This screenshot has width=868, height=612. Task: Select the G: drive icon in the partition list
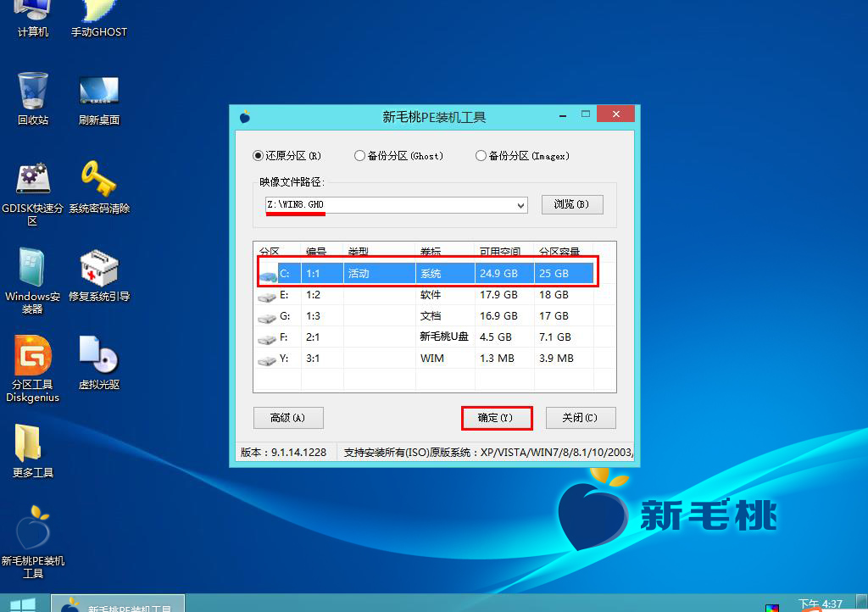click(267, 317)
